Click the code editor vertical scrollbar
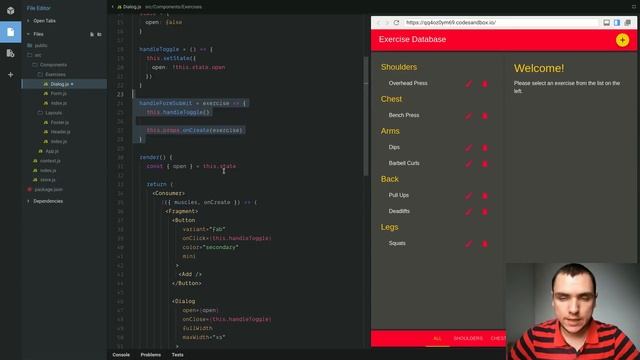Screen dimensions: 640x360 click(x=366, y=116)
